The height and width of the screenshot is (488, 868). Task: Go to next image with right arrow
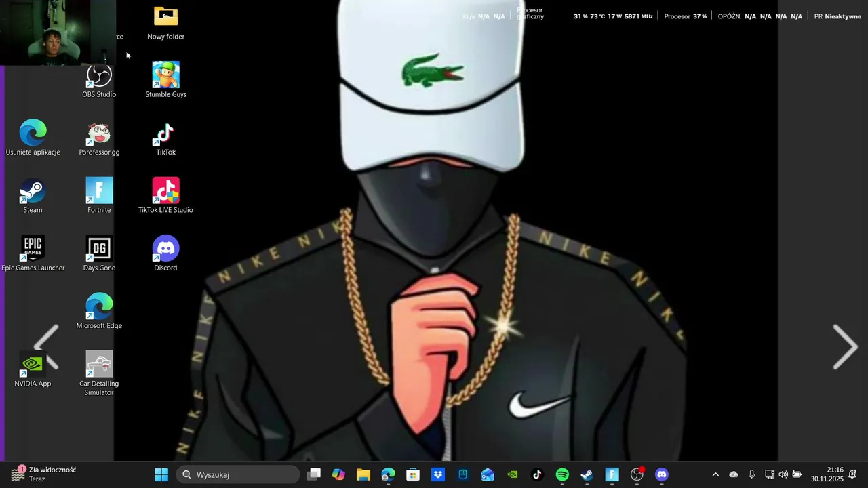pos(845,347)
